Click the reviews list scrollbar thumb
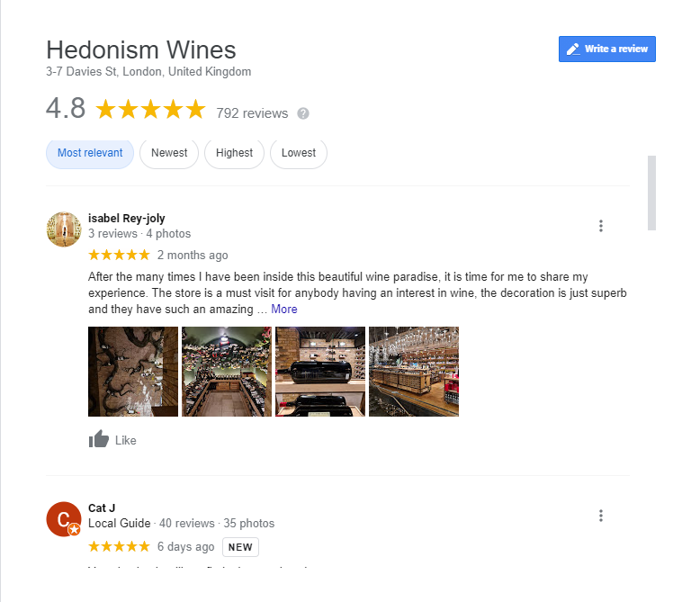 tap(651, 193)
